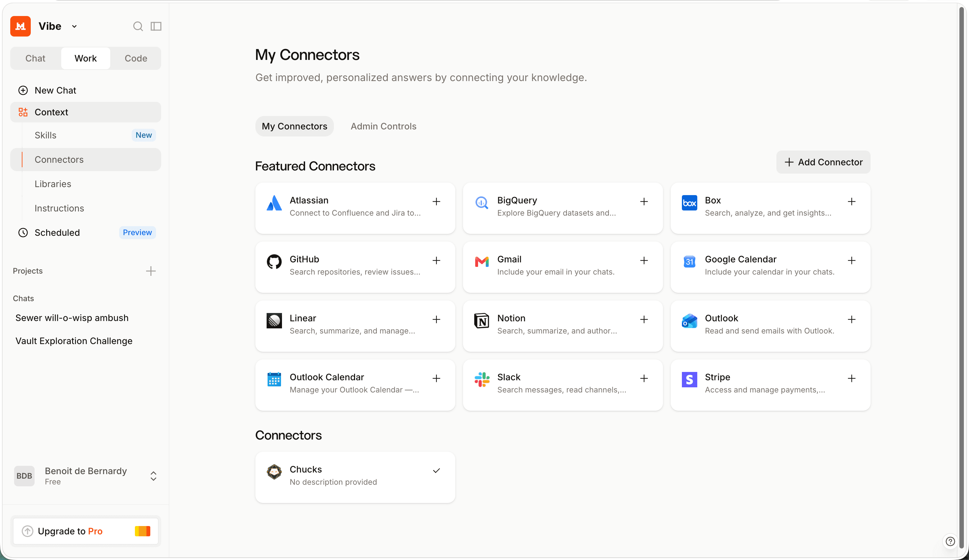Add the Gmail connector with plus
The image size is (969, 560).
644,260
